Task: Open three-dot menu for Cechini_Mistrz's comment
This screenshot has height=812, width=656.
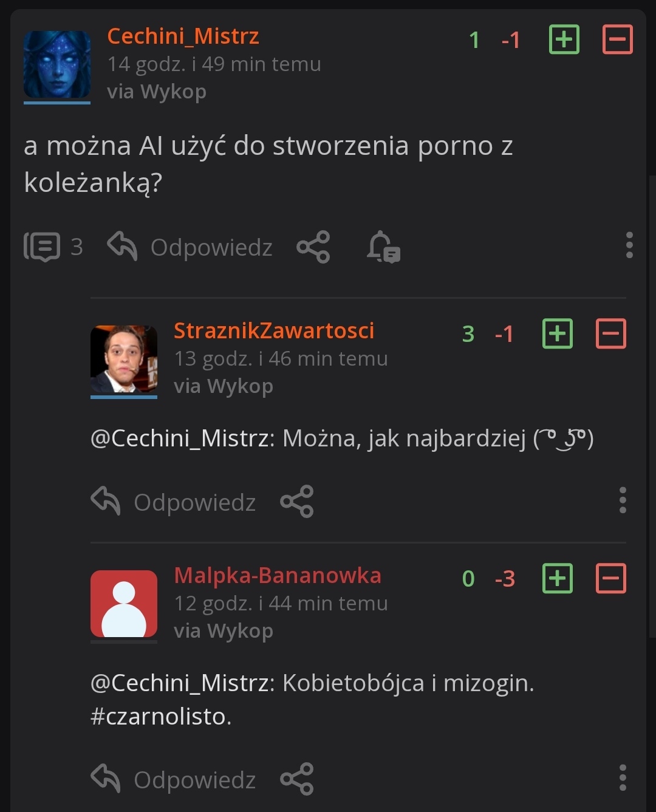Action: [x=629, y=245]
